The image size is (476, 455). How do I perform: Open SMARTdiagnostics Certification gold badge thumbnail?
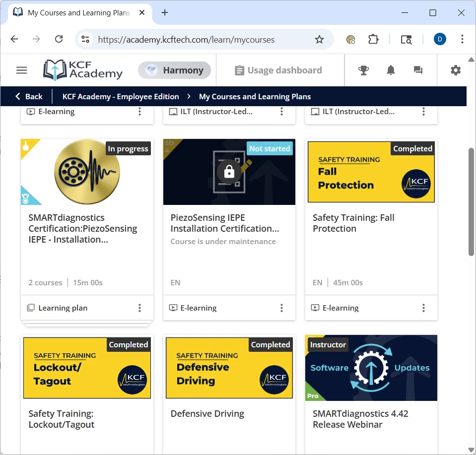pos(87,172)
